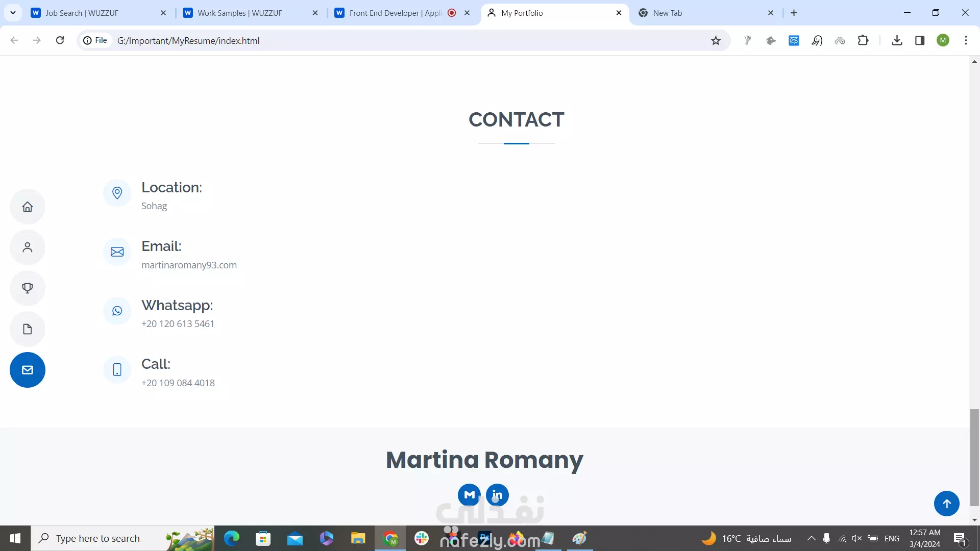The height and width of the screenshot is (551, 980).
Task: Reload the current page
Action: click(x=60, y=40)
